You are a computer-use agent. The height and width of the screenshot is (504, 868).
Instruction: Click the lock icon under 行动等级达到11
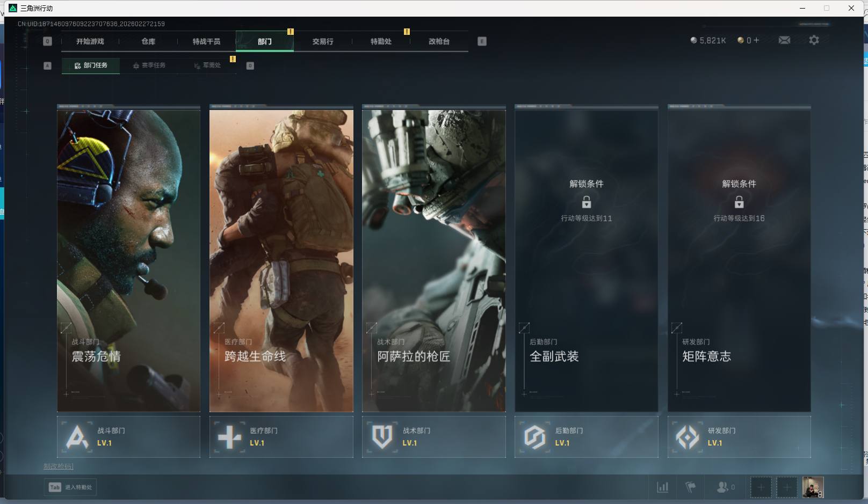click(587, 202)
